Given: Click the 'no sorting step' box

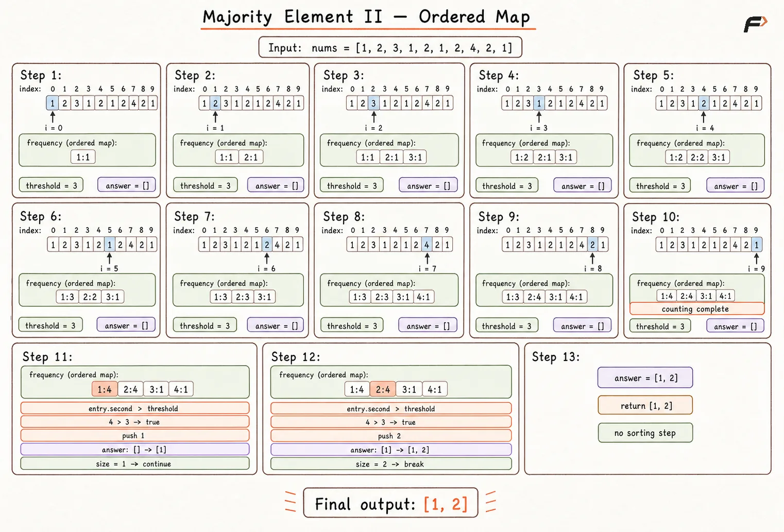Looking at the screenshot, I should click(x=645, y=433).
